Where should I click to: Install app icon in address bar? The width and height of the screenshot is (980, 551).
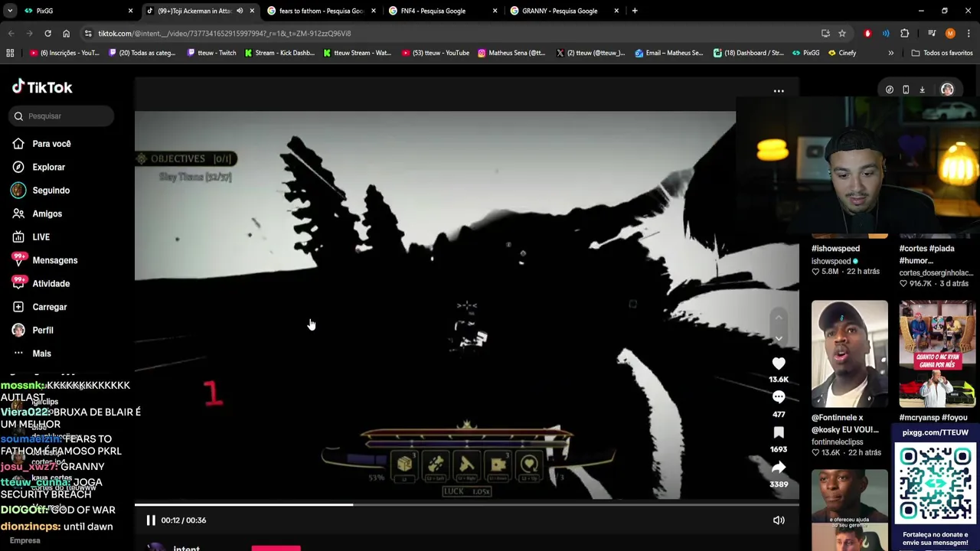point(825,34)
